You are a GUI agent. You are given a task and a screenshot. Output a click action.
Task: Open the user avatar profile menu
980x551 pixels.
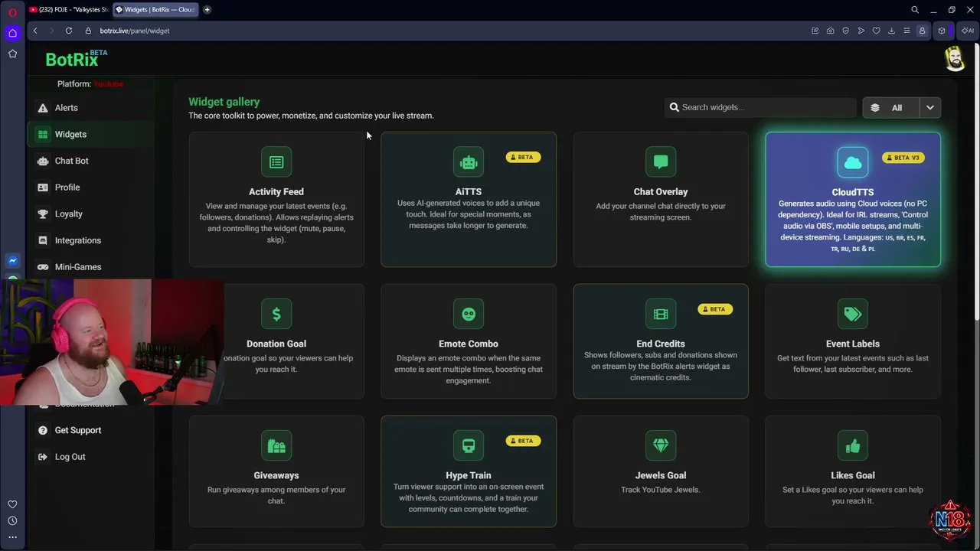(x=954, y=59)
